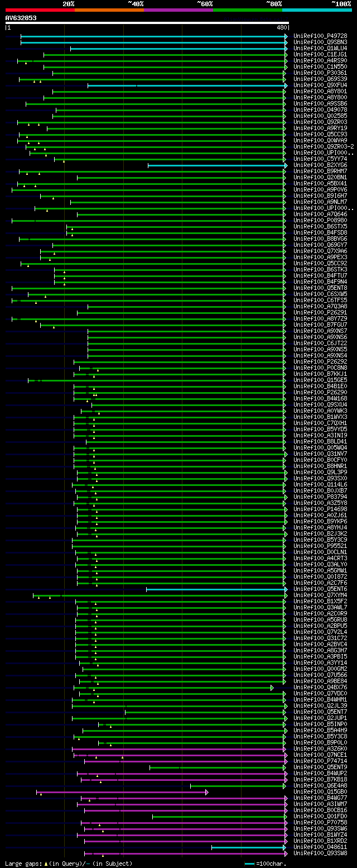Select the UniRef100_Q9ZR03-2 label
357x868 pixels.
coord(324,147)
